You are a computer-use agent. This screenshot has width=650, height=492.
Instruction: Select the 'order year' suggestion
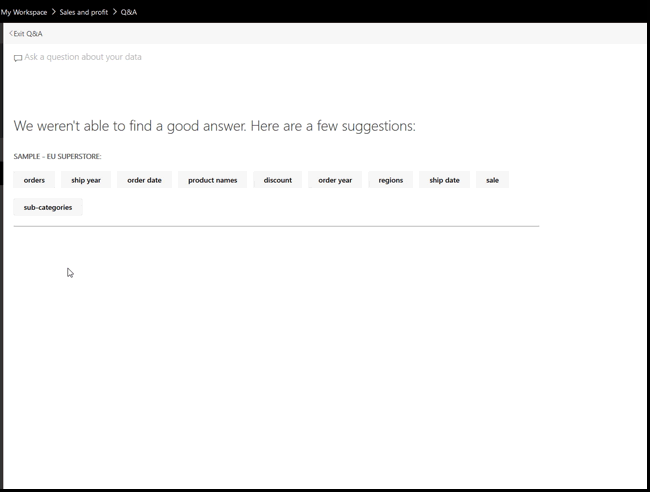tap(335, 180)
